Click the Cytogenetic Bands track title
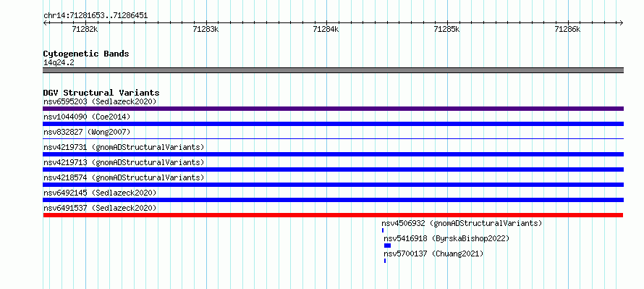This screenshot has height=289, width=644. pos(86,54)
